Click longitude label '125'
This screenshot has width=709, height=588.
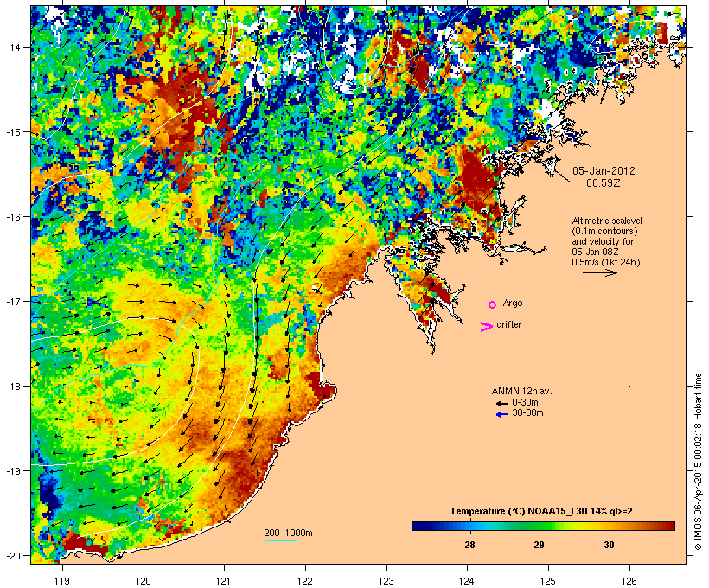coord(548,581)
